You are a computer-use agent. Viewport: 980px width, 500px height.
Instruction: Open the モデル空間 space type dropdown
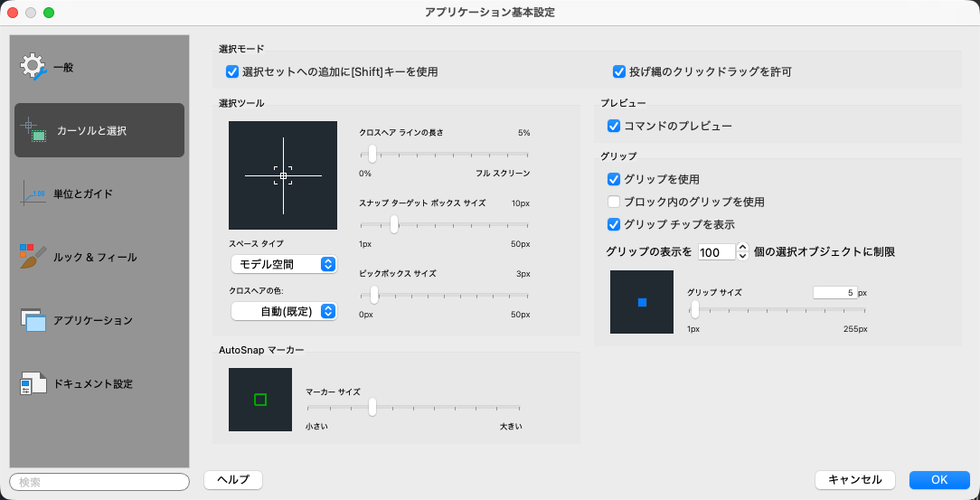click(x=284, y=264)
